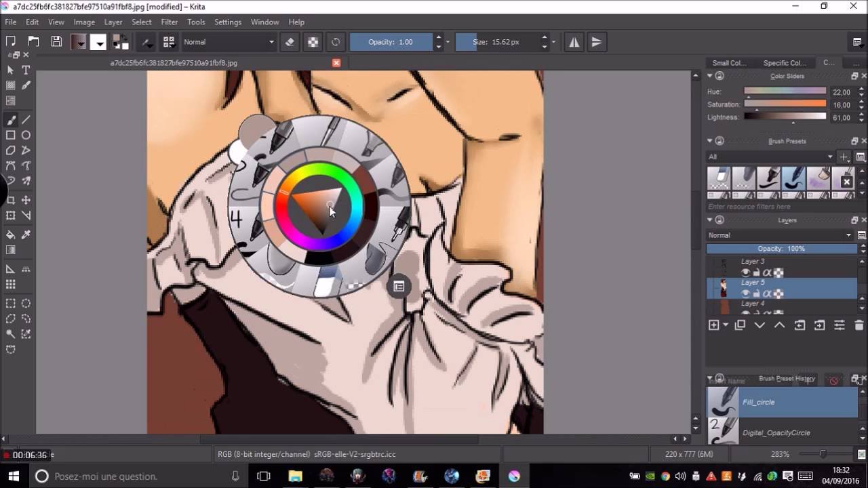This screenshot has height=488, width=868.
Task: Select the Text tool in the toolbox
Action: point(26,70)
